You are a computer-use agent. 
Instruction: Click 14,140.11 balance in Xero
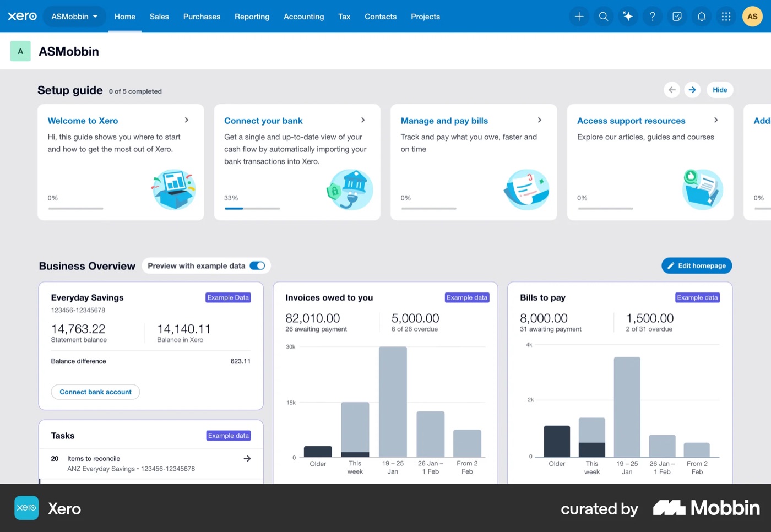(x=184, y=329)
